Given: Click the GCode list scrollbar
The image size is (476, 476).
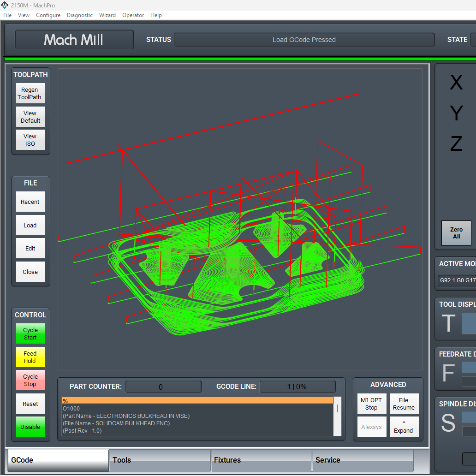Looking at the screenshot, I should coord(337,416).
